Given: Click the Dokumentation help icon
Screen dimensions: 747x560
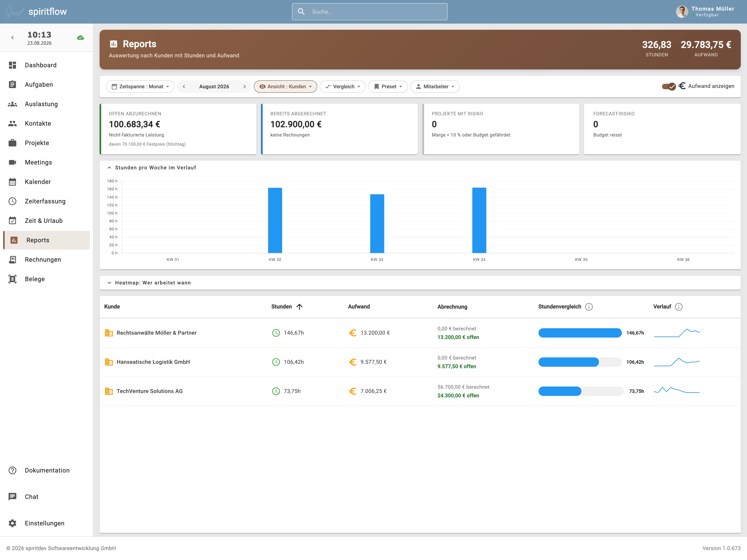Looking at the screenshot, I should click(12, 470).
